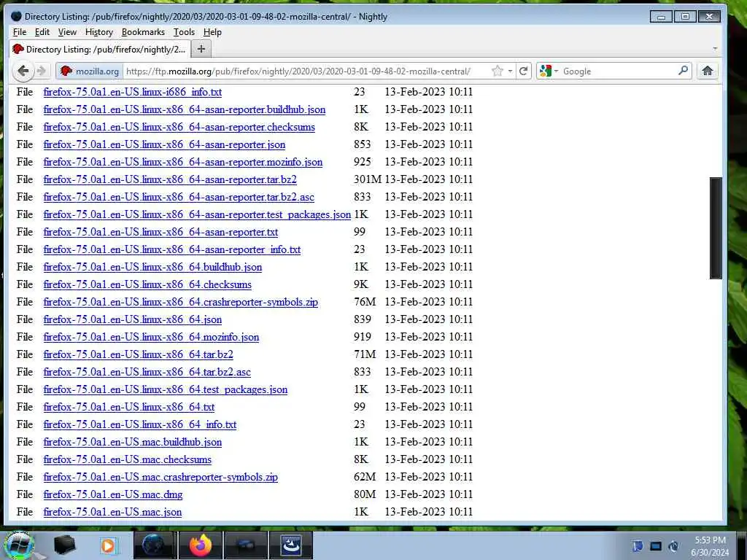Open the View menu
747x560 pixels.
(67, 32)
